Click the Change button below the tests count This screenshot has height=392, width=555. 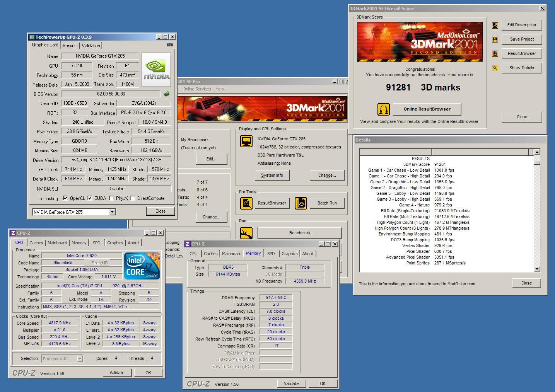coord(211,217)
